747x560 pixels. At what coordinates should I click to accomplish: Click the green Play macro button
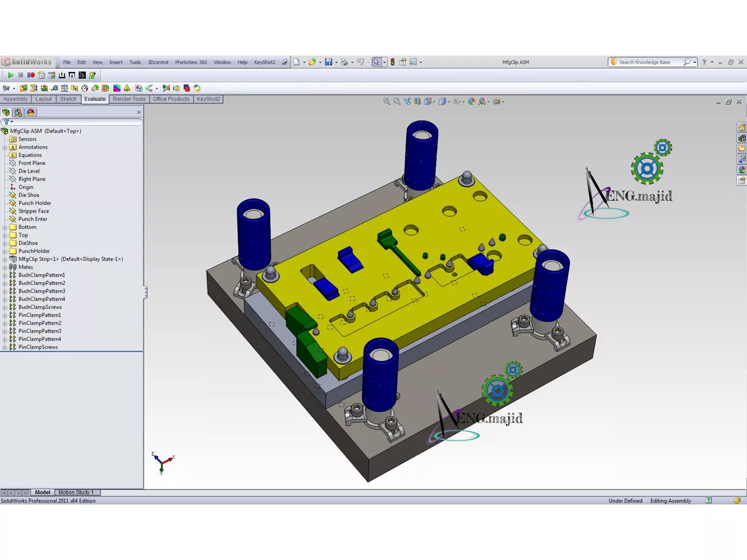tap(11, 75)
